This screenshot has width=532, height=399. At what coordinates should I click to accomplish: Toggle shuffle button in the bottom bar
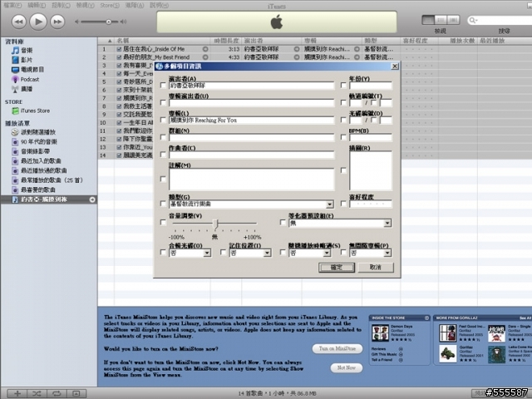37,393
